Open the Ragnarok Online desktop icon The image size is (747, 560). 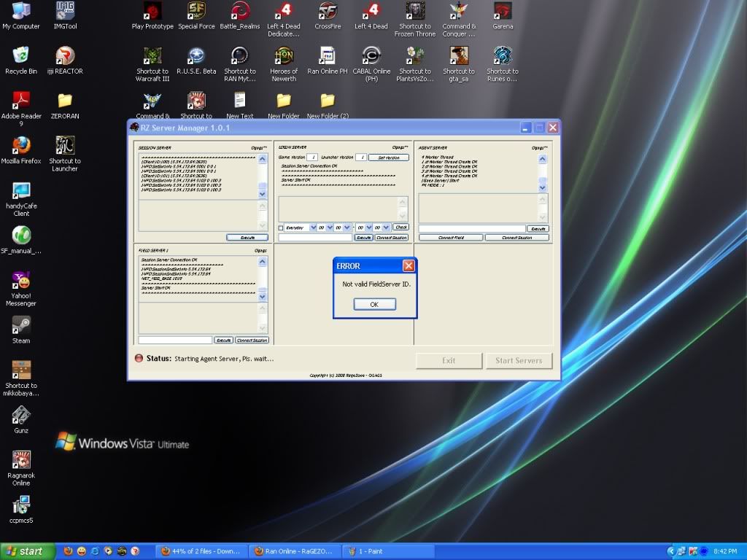(x=21, y=461)
